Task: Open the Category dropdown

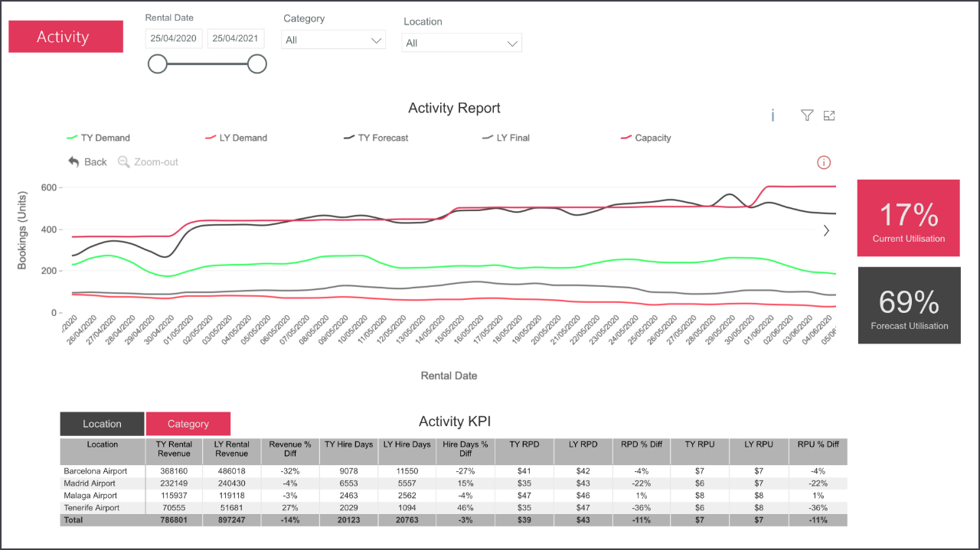Action: (x=333, y=39)
